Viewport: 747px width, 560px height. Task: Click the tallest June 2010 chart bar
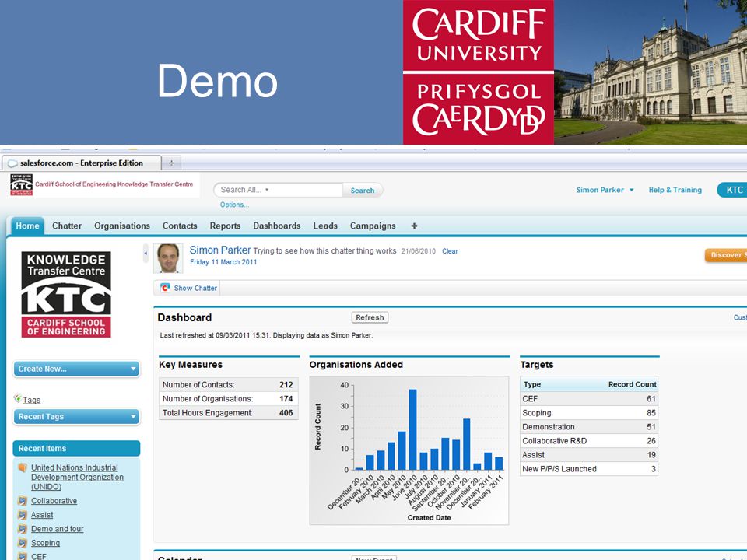[412, 429]
